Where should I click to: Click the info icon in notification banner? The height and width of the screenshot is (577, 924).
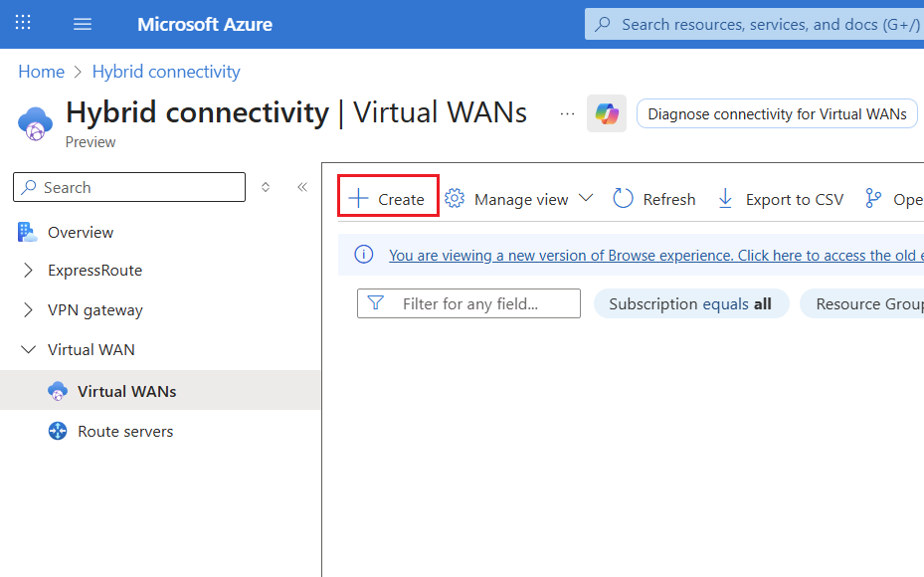364,255
